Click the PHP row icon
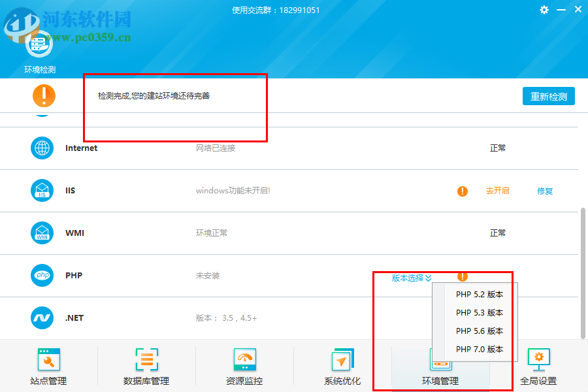 (42, 275)
